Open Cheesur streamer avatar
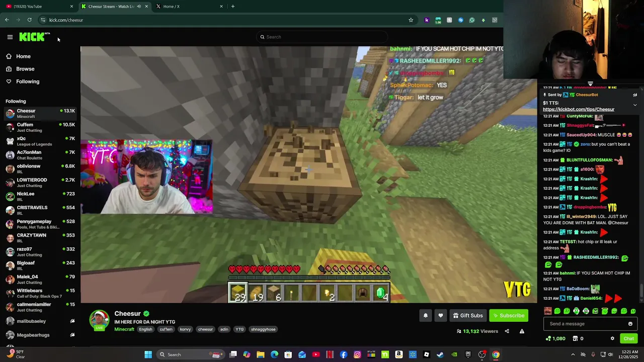Screen dimensions: 644x362 click(99, 320)
